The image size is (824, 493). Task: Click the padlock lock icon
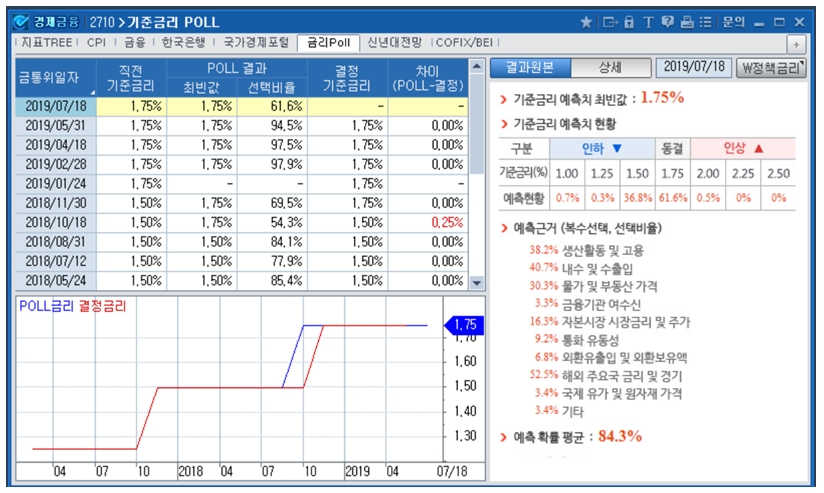pyautogui.click(x=629, y=22)
